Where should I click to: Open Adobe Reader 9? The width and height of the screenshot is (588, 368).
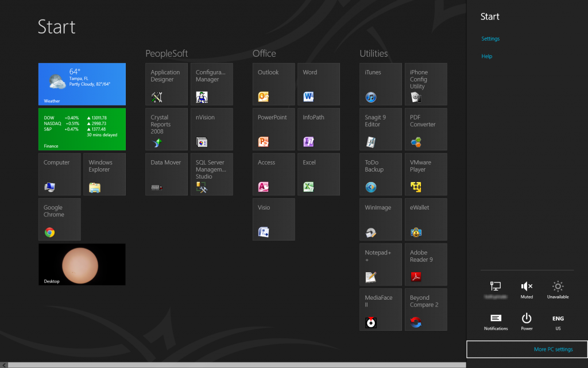coord(425,264)
